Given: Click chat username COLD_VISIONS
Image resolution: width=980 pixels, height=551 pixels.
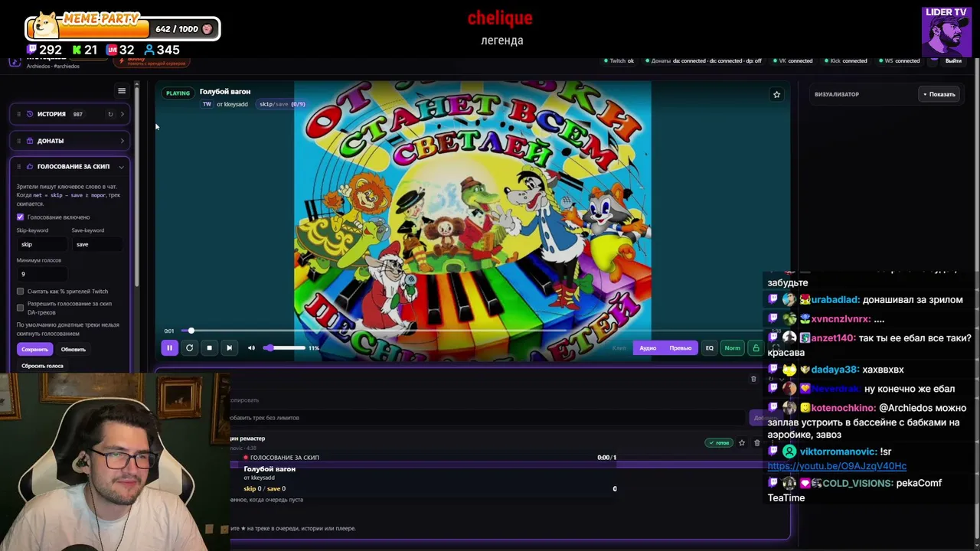Looking at the screenshot, I should [x=857, y=483].
